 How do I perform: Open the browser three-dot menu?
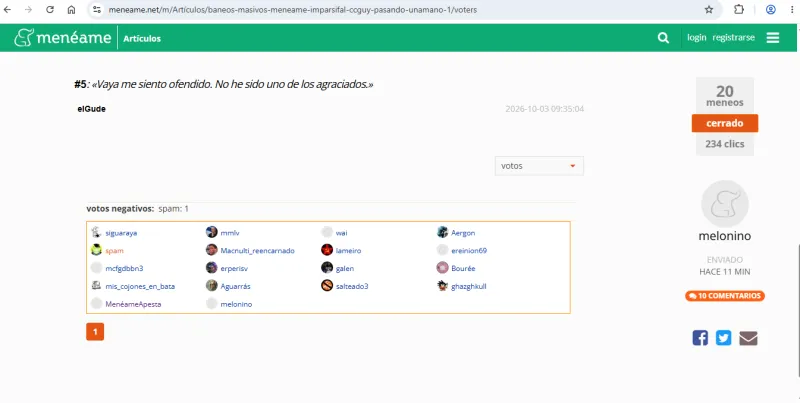792,10
